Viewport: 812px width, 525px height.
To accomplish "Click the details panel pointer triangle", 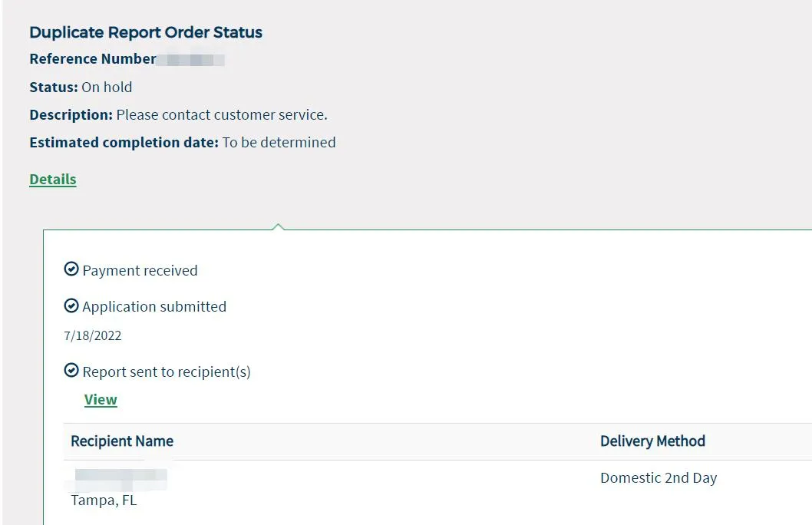I will click(279, 226).
